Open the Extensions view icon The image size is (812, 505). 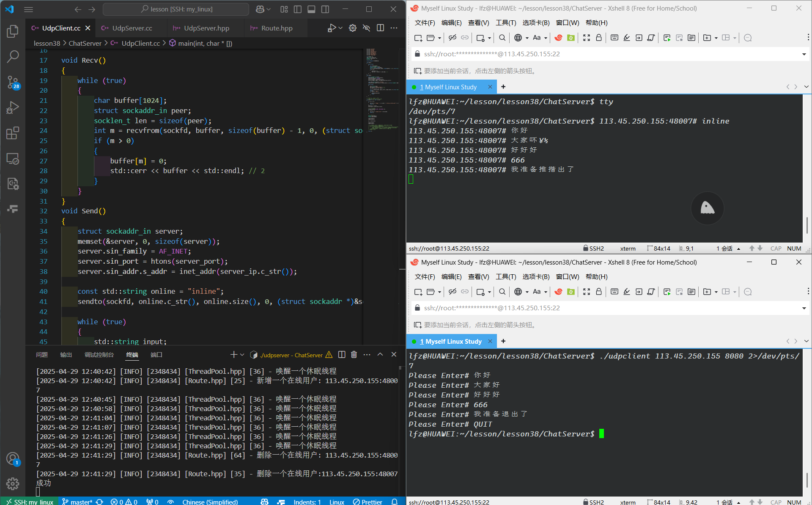[13, 133]
